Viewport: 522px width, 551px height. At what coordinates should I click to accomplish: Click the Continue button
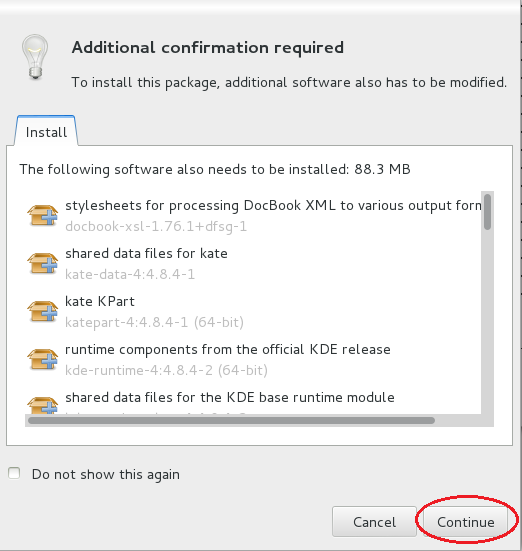click(x=465, y=522)
